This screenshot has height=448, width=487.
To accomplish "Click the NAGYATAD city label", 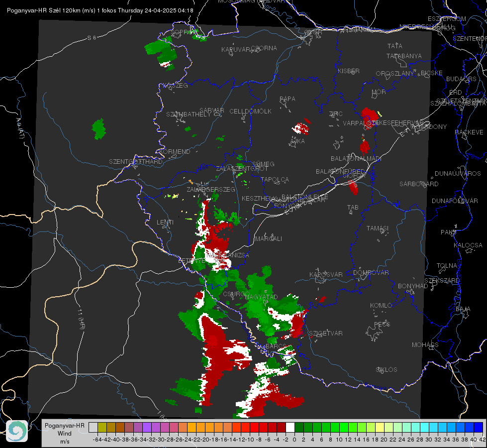I will tap(261, 297).
